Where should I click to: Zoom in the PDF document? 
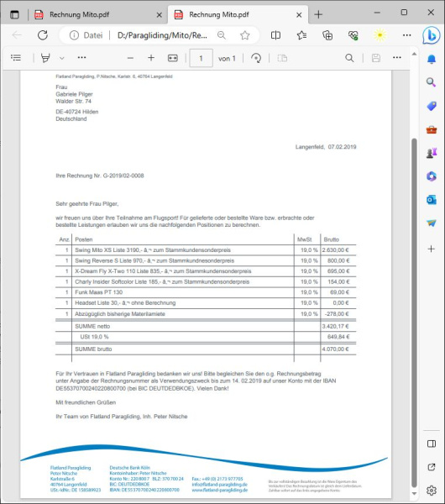point(151,58)
